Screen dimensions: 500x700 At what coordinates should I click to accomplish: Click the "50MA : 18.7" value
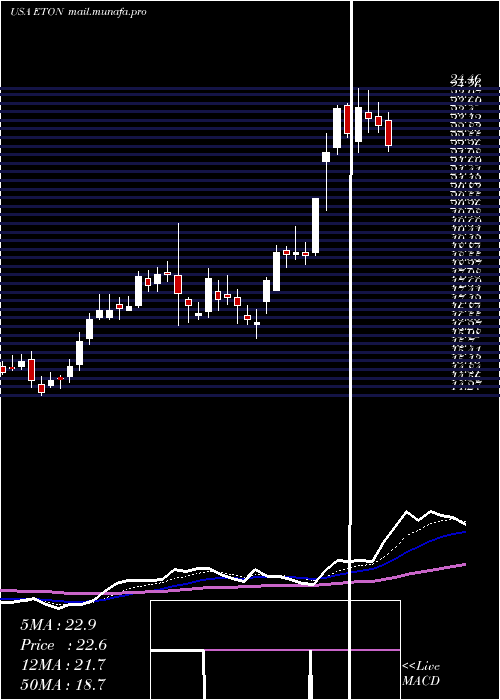63,684
